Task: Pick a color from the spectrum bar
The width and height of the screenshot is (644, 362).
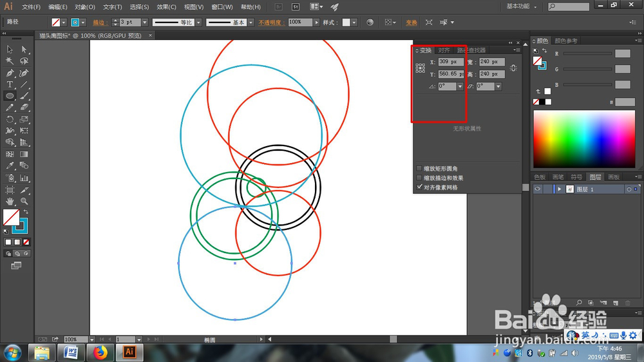Action: 584,139
